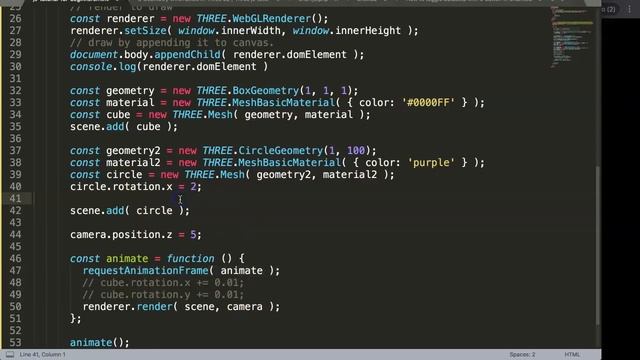Click 'BoxGeometry' on line 32
This screenshot has height=360, width=640.
click(x=266, y=91)
